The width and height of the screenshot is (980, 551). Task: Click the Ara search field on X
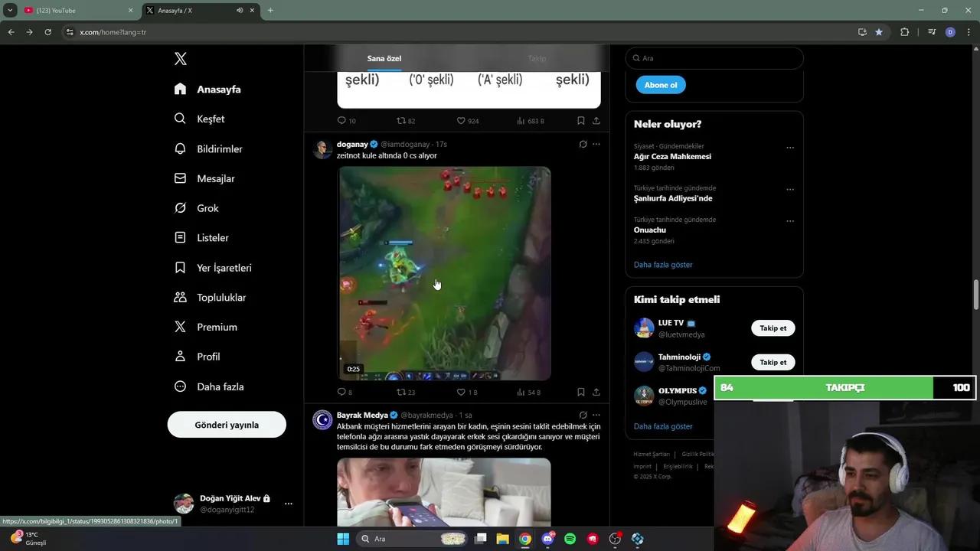pyautogui.click(x=714, y=58)
